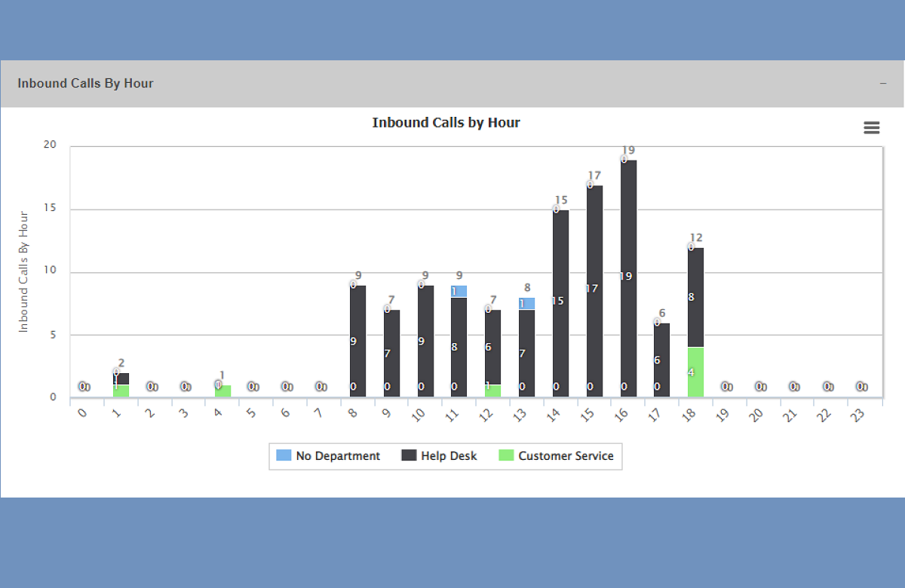Image resolution: width=905 pixels, height=588 pixels.
Task: Click the Help Desk segment at hour 13
Action: click(x=526, y=354)
